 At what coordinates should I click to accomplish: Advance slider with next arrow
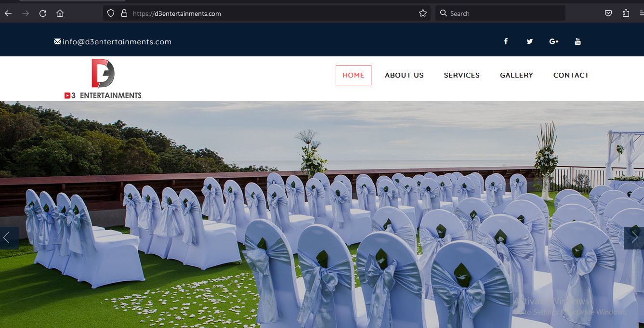[x=634, y=238]
